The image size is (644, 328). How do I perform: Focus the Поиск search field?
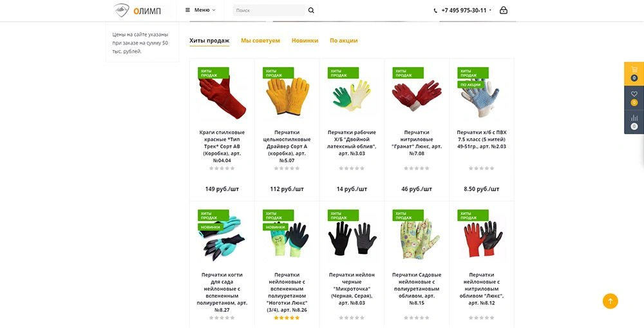pyautogui.click(x=269, y=10)
